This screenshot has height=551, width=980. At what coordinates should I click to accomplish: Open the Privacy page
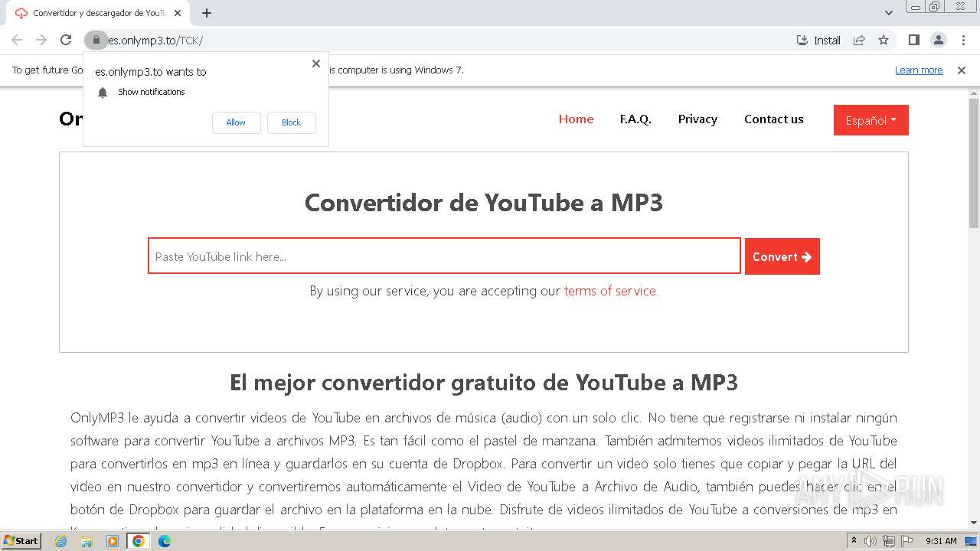point(697,119)
